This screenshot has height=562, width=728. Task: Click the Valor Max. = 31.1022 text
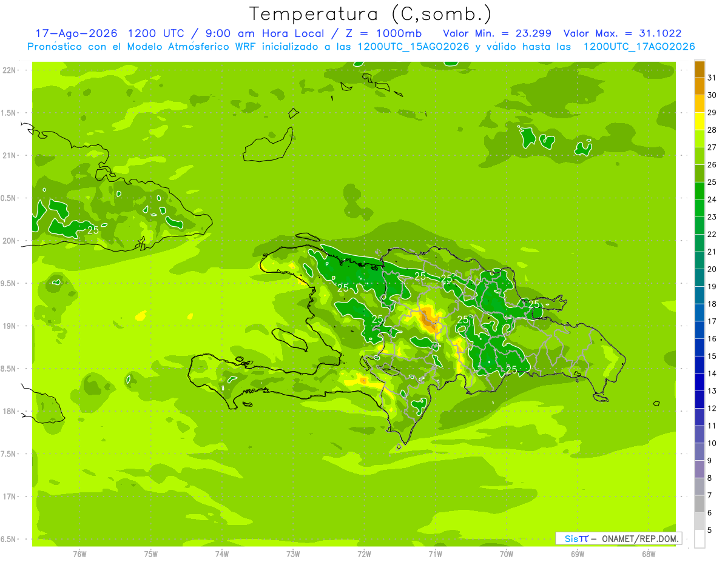coord(630,33)
